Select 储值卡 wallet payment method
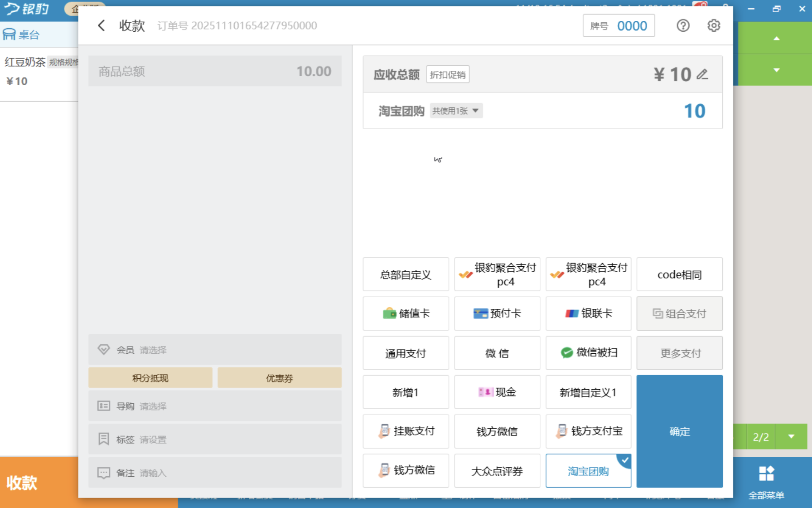The image size is (812, 508). coord(406,313)
